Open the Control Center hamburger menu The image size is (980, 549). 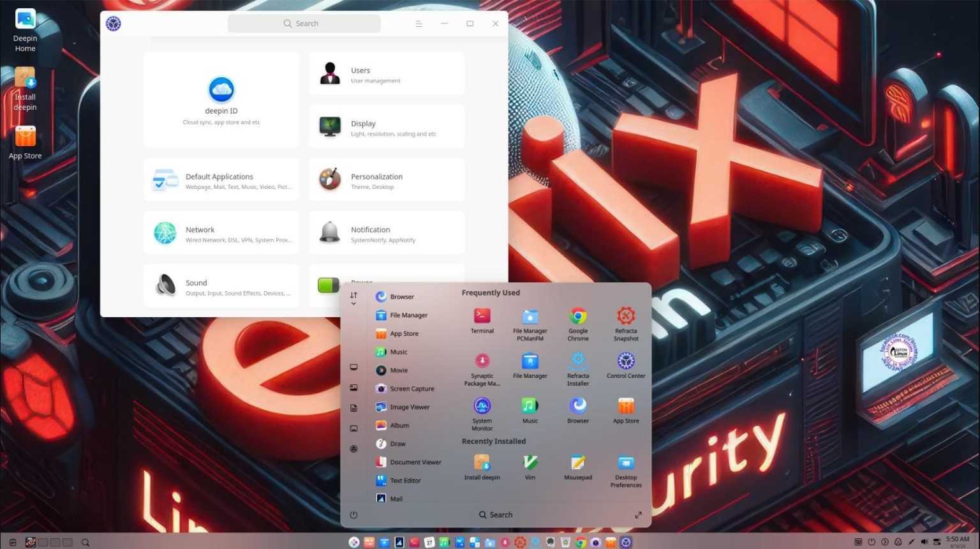(419, 23)
